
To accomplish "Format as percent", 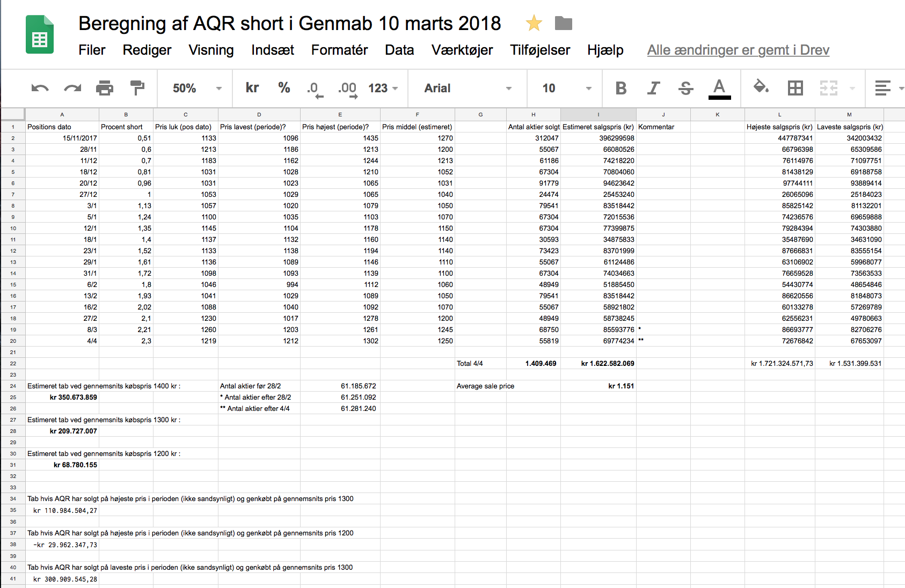I will click(284, 88).
